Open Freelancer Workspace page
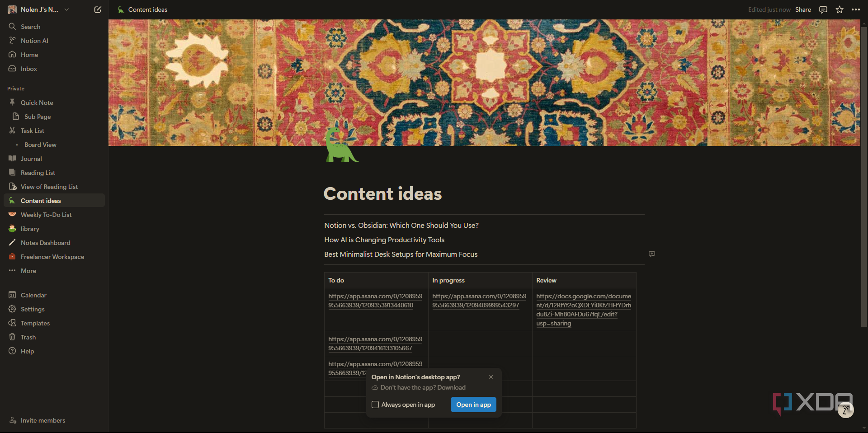Viewport: 868px width, 433px height. pyautogui.click(x=54, y=257)
